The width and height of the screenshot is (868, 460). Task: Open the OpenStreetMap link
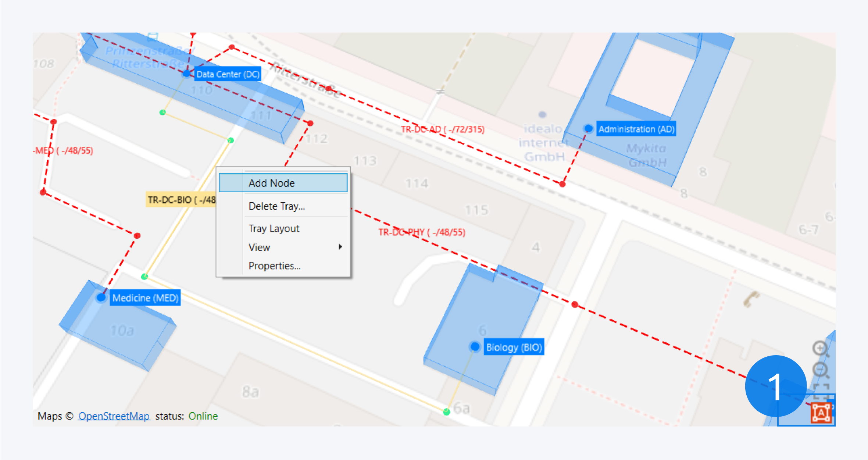click(x=114, y=416)
